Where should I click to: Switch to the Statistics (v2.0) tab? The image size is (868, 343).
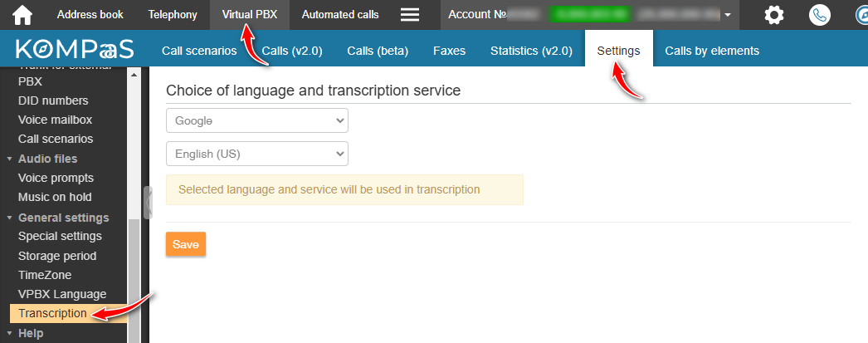pyautogui.click(x=531, y=51)
